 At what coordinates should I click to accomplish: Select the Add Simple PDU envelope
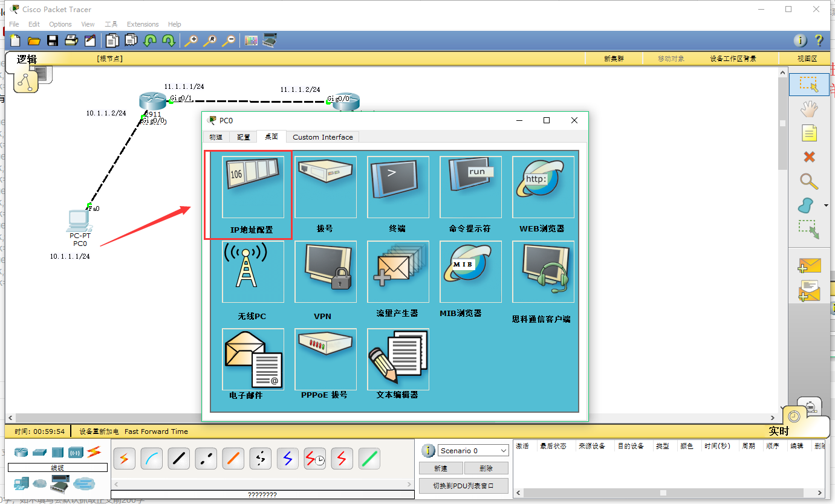coord(809,266)
